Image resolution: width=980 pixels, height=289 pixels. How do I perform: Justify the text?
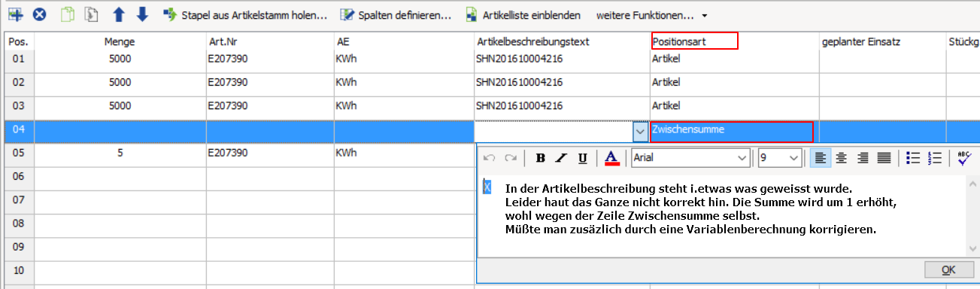pos(884,158)
